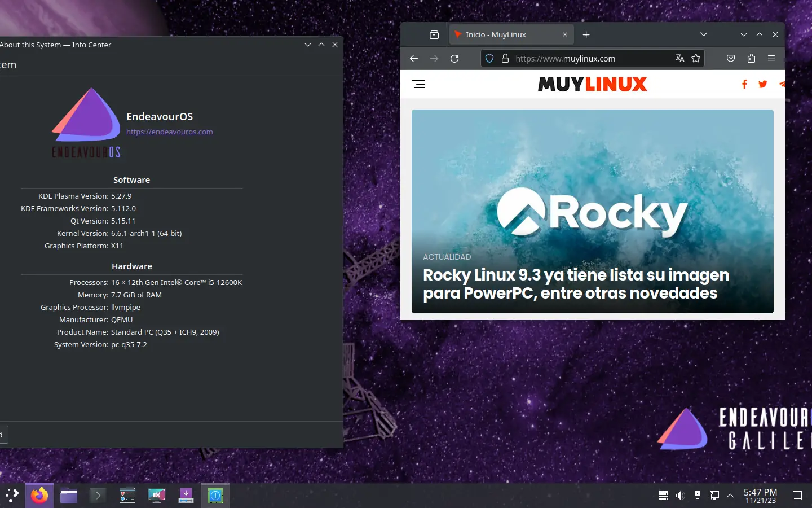Expand hidden system tray icons
This screenshot has width=812, height=508.
click(x=730, y=496)
